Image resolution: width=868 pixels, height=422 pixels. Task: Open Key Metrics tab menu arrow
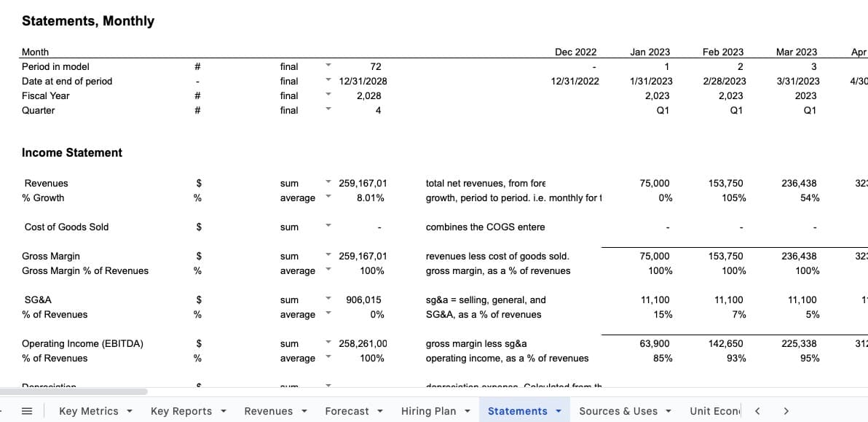(x=130, y=411)
